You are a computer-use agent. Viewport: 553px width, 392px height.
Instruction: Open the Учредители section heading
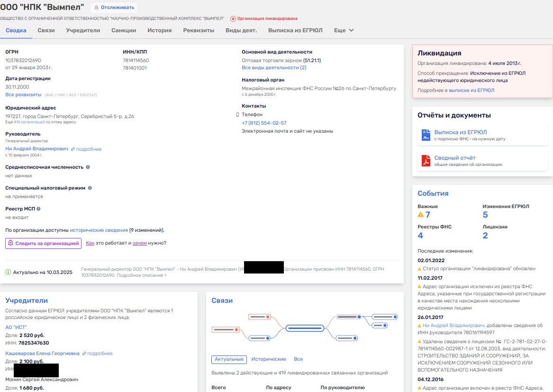(x=27, y=301)
